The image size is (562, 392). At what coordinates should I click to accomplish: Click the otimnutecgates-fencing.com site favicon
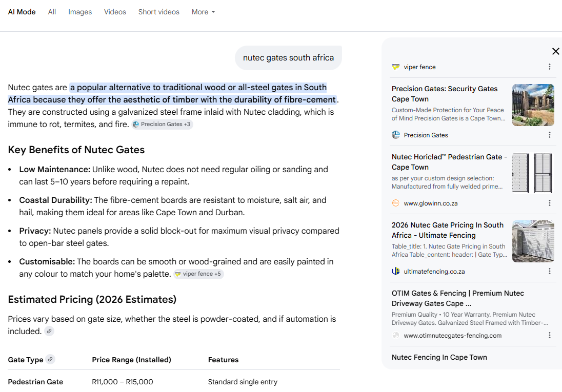pos(396,336)
